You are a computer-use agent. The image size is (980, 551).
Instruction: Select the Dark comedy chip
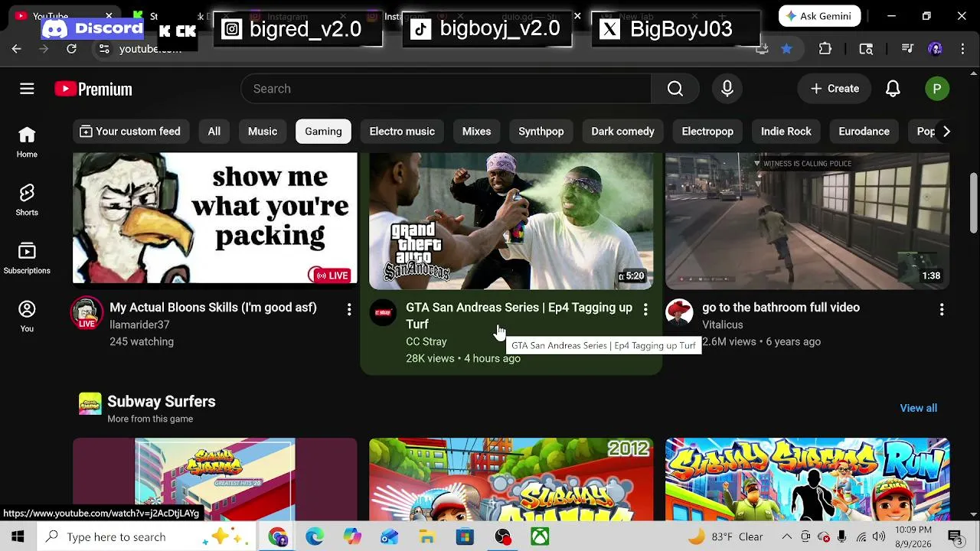[622, 132]
